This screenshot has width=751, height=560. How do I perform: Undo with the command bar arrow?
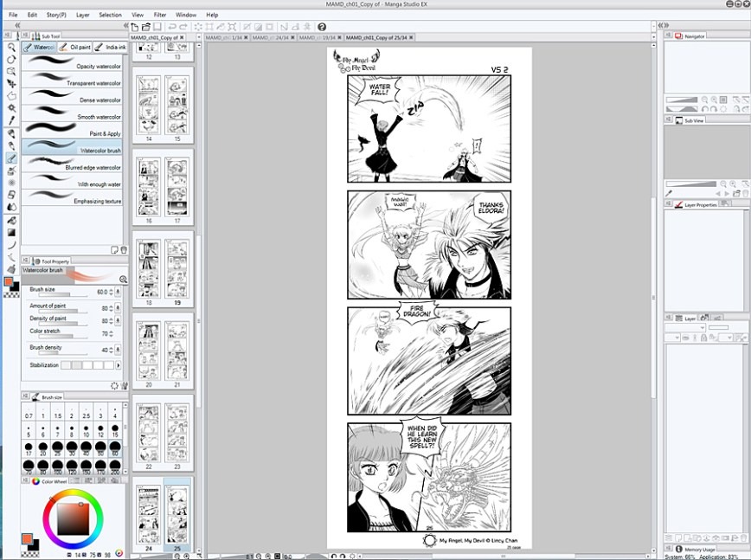172,27
